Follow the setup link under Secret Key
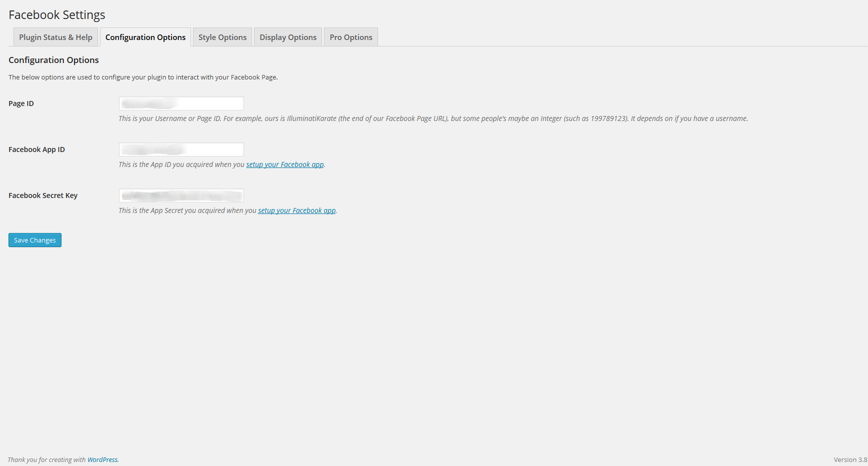This screenshot has height=466, width=868. [x=296, y=210]
